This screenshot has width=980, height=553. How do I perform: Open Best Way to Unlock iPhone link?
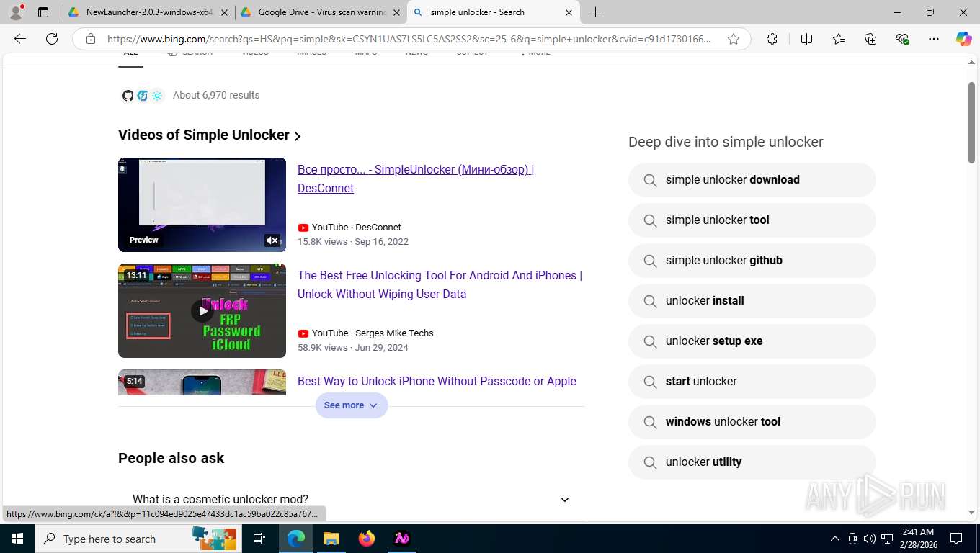pyautogui.click(x=437, y=381)
